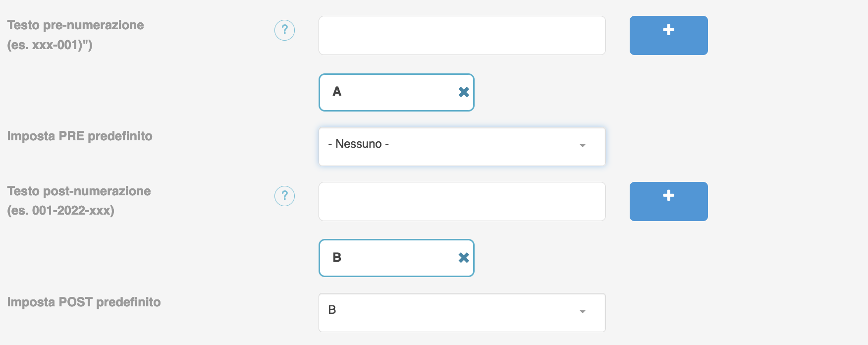The height and width of the screenshot is (345, 868).
Task: Select the A tag box
Action: click(396, 92)
